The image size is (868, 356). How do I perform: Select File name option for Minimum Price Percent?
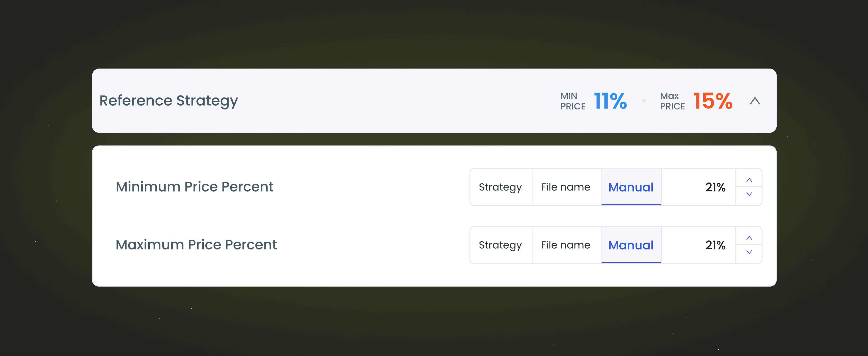(x=566, y=187)
